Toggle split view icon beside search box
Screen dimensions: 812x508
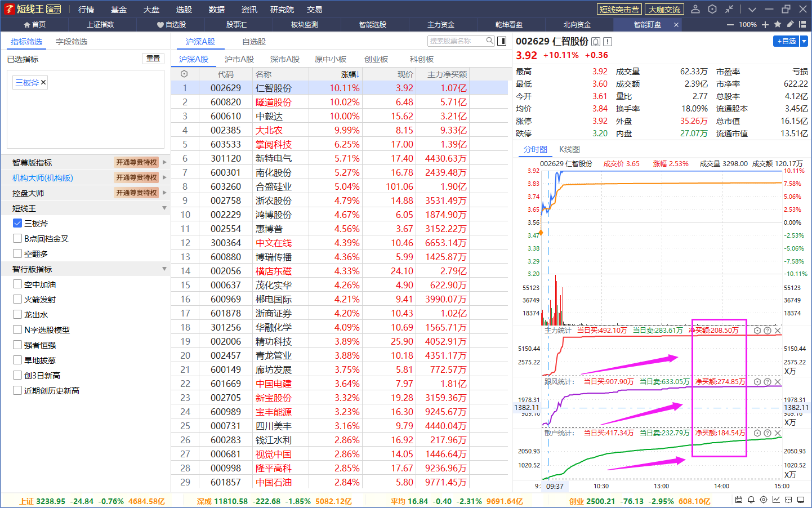point(502,41)
